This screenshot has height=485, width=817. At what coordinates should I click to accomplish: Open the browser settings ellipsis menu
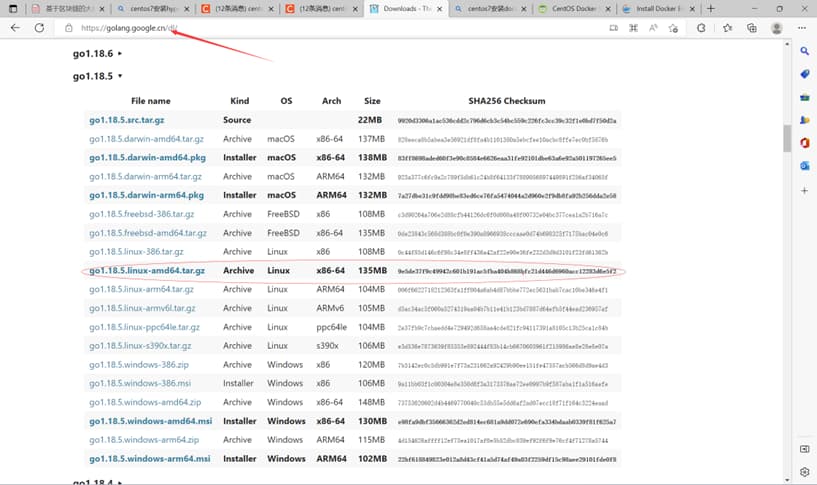pos(801,28)
